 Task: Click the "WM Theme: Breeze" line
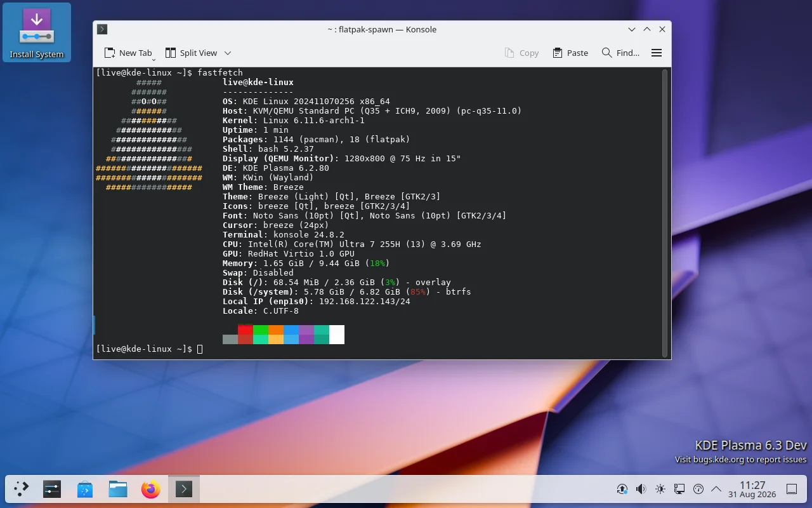click(x=263, y=187)
